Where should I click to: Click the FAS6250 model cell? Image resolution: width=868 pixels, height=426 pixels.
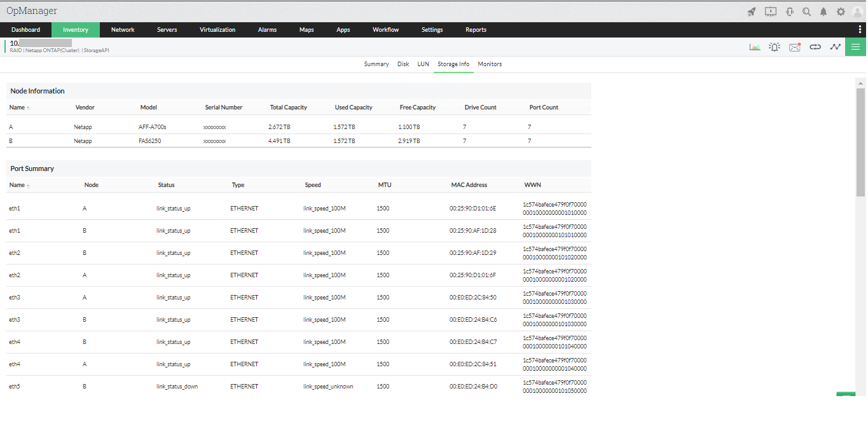click(x=150, y=141)
